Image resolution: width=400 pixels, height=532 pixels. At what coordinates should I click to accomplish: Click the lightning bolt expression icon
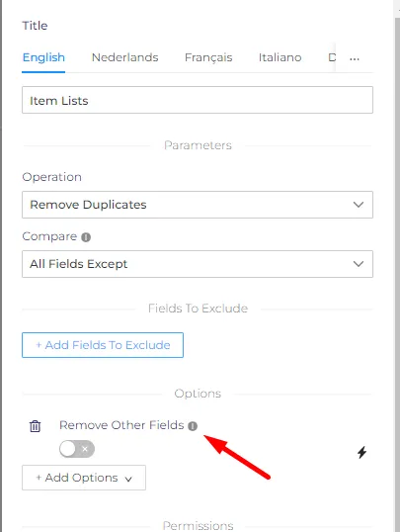pyautogui.click(x=362, y=452)
